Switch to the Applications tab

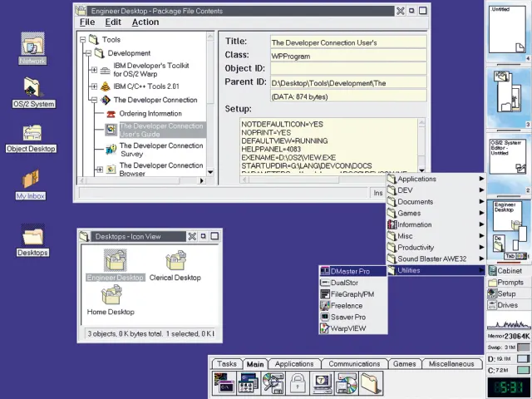[294, 364]
